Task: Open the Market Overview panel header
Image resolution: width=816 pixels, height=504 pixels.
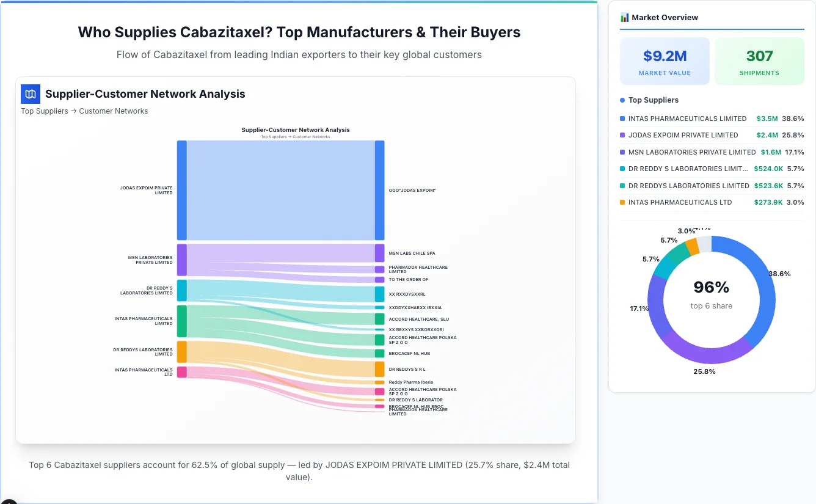Action: 666,17
